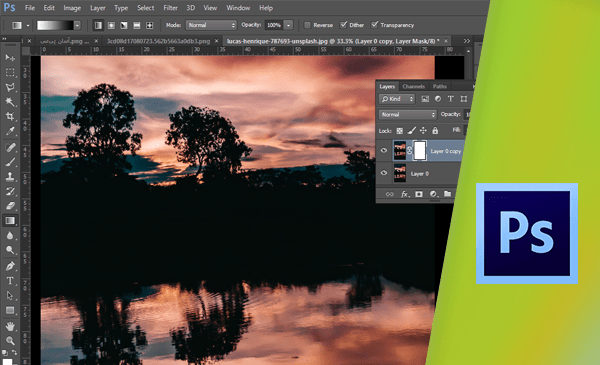Open the gradient Mode dropdown

coord(211,25)
